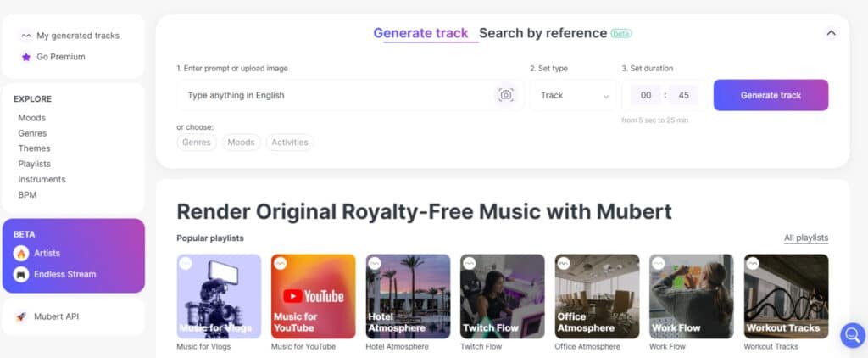Open My generated tracks link
The image size is (868, 358).
click(x=78, y=36)
